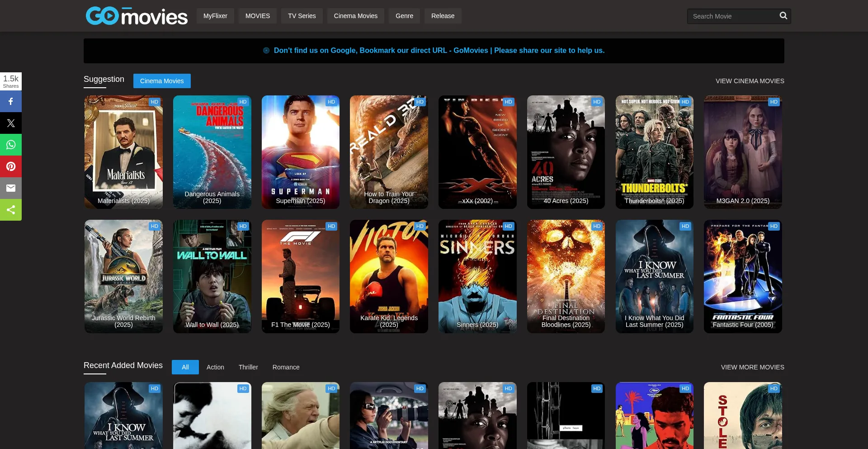Click HD badge on Superman poster
Screen dimensions: 868x449
point(331,102)
